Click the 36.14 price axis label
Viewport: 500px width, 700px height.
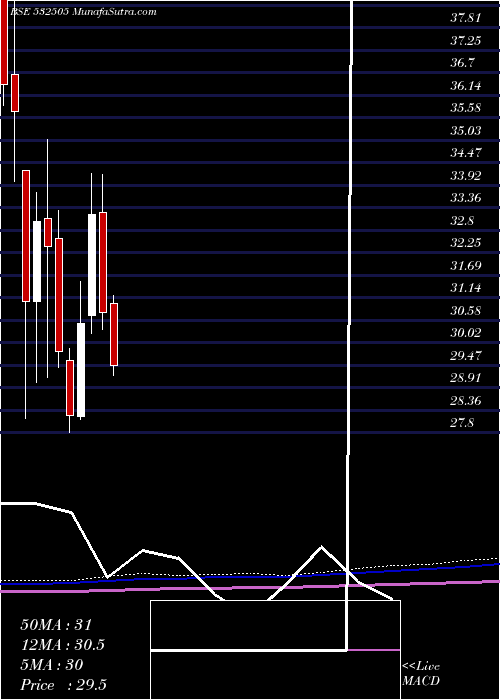point(466,86)
